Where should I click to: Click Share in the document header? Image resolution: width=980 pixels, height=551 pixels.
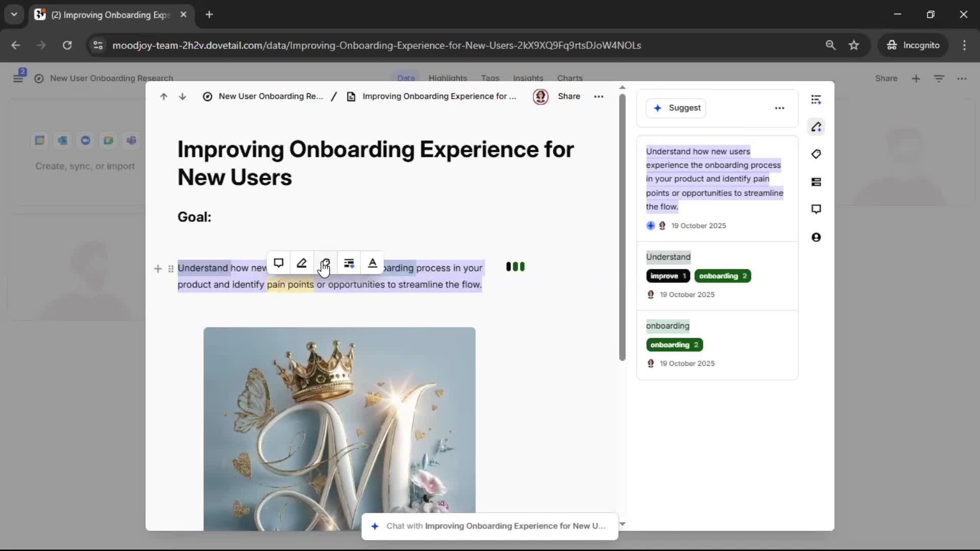coord(569,96)
